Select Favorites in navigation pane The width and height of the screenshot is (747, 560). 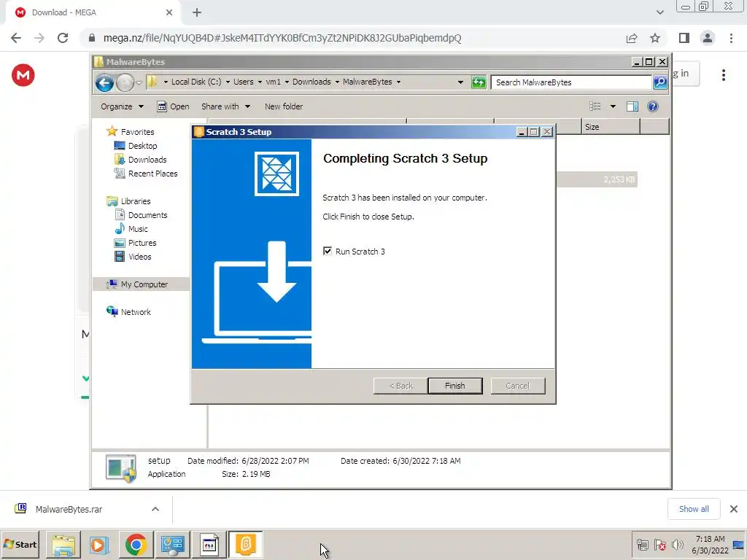coord(137,132)
